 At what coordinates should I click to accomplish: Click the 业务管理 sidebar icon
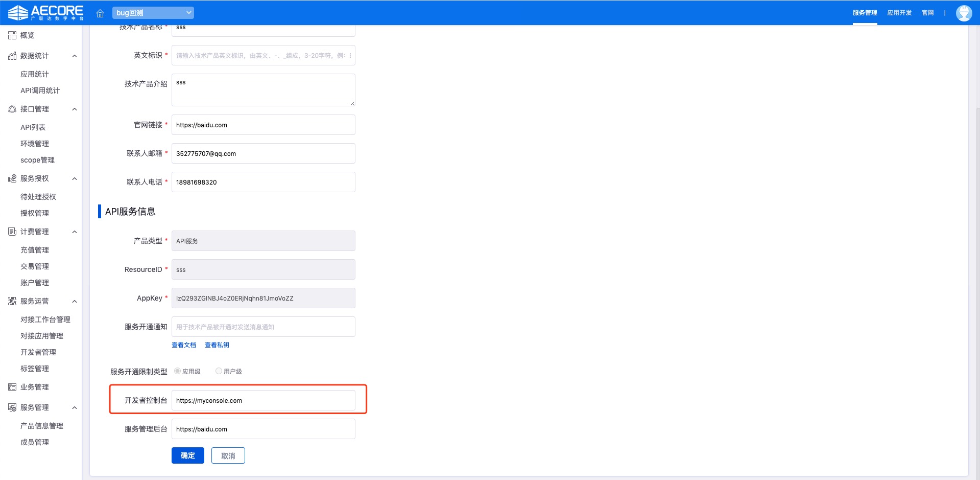pos(12,387)
